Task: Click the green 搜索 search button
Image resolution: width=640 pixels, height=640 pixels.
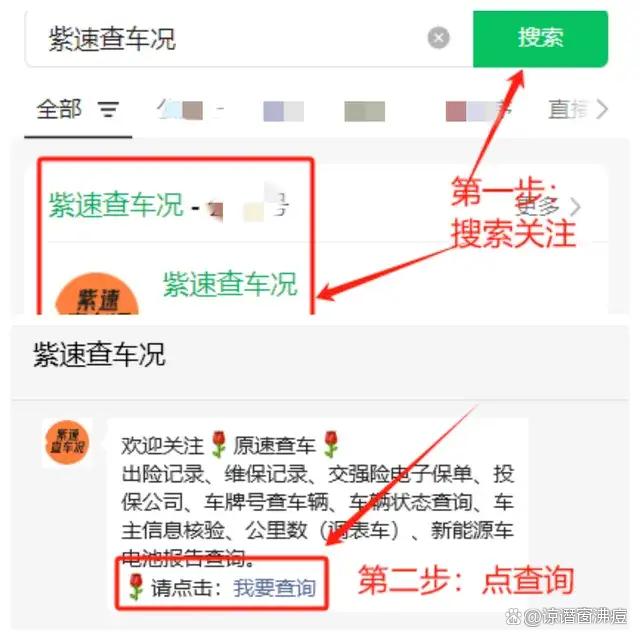Action: (x=540, y=39)
